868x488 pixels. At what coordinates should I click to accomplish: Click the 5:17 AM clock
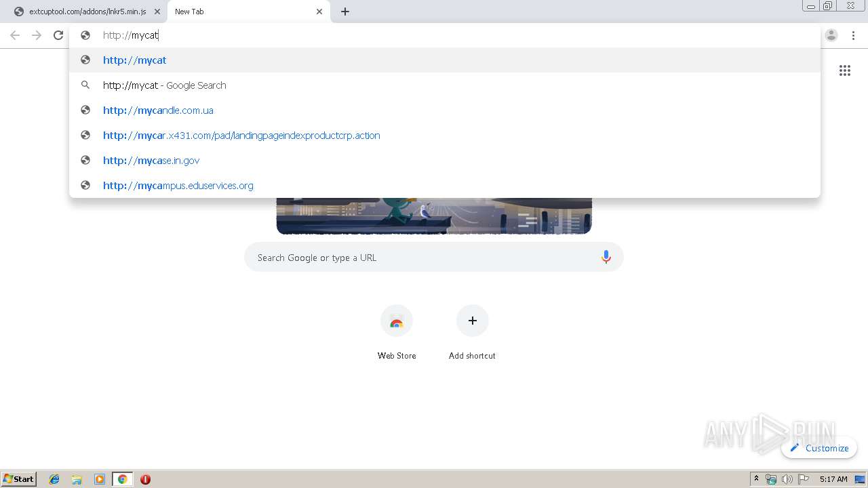833,479
